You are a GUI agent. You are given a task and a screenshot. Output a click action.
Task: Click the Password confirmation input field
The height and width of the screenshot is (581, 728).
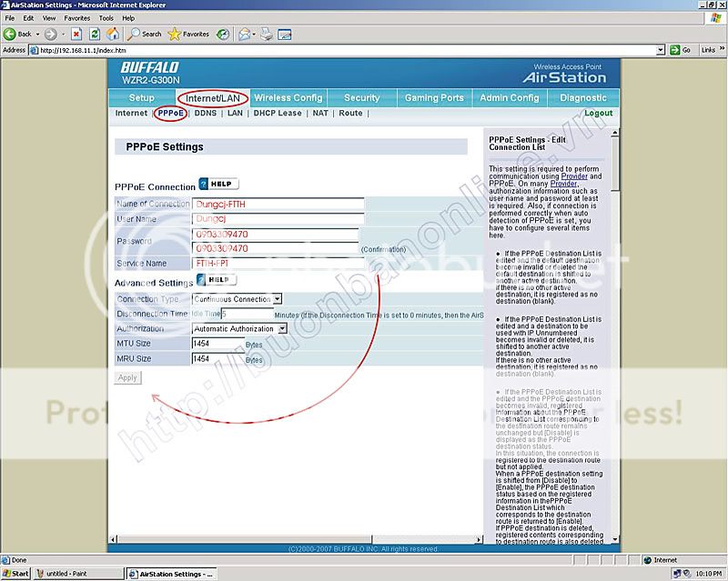[276, 248]
